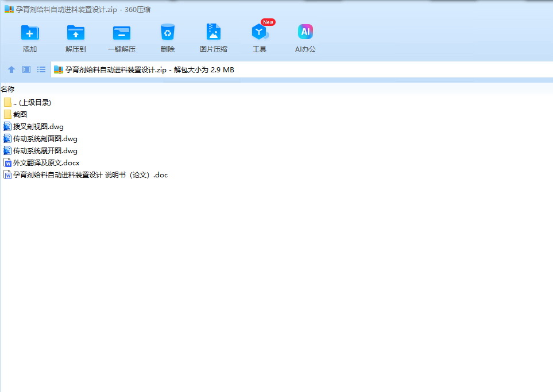Viewport: 553px width, 392px height.
Task: Click the red New badge on 工具
Action: click(268, 22)
